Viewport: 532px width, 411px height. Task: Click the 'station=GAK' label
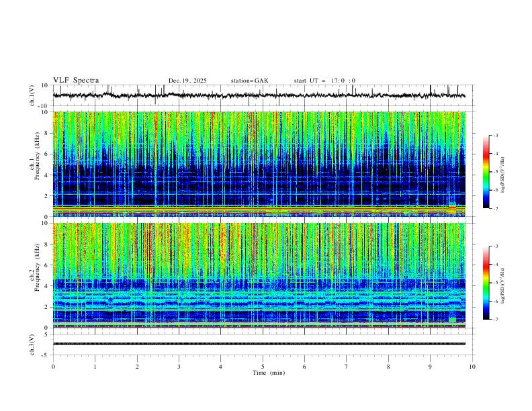pos(249,81)
